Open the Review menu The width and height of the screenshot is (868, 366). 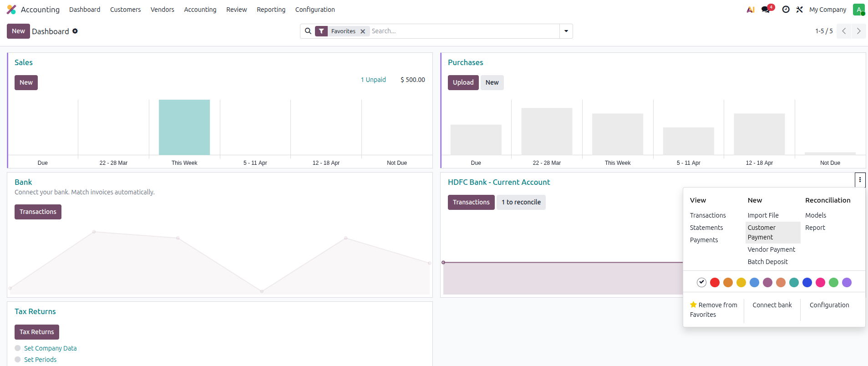click(x=237, y=10)
